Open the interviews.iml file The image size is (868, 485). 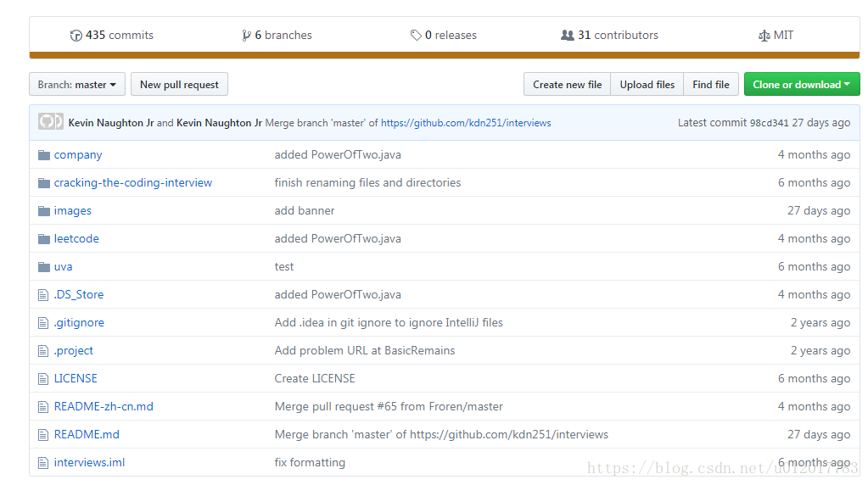point(89,462)
